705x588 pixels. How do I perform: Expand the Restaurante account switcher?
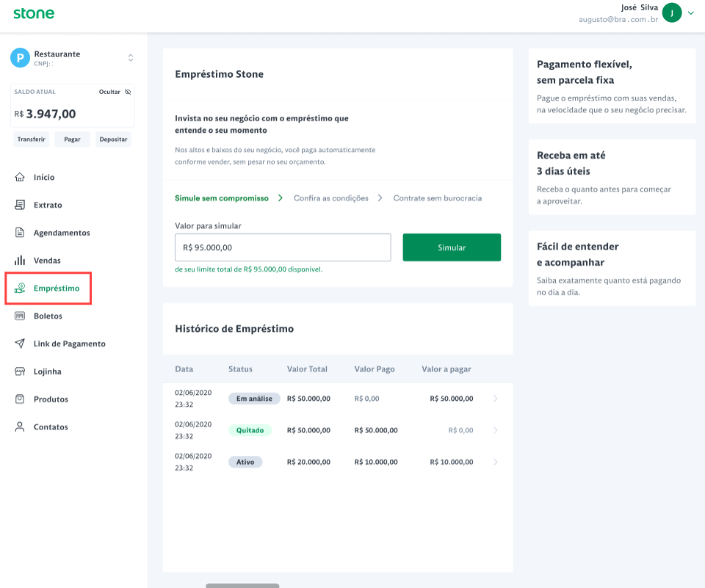coord(131,57)
